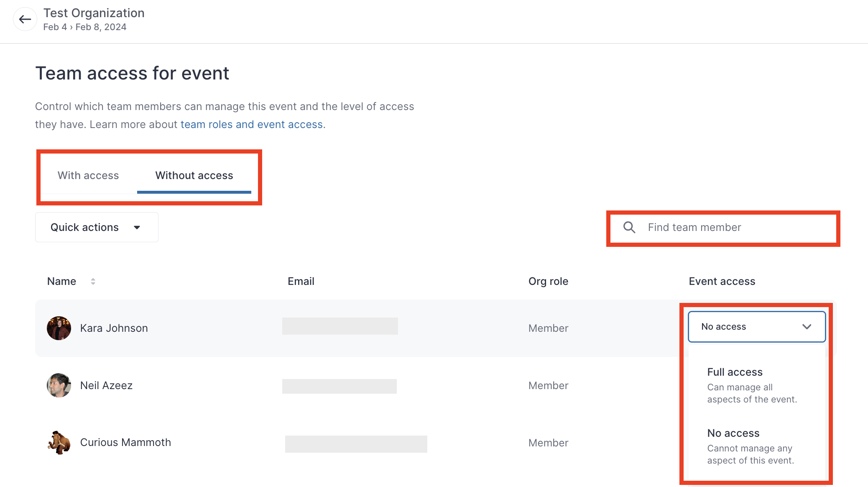Click the search magnifier icon
The image size is (868, 487).
point(629,227)
